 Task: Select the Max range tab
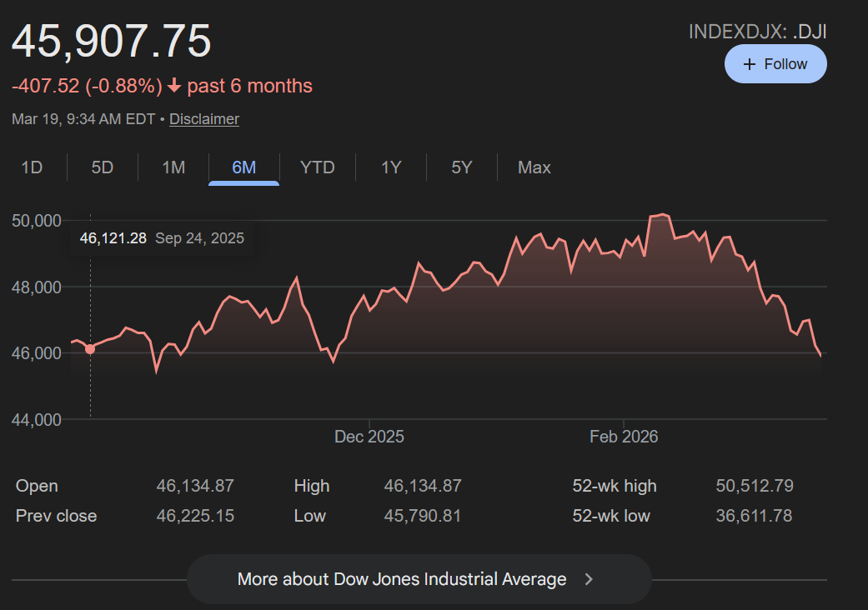click(534, 167)
